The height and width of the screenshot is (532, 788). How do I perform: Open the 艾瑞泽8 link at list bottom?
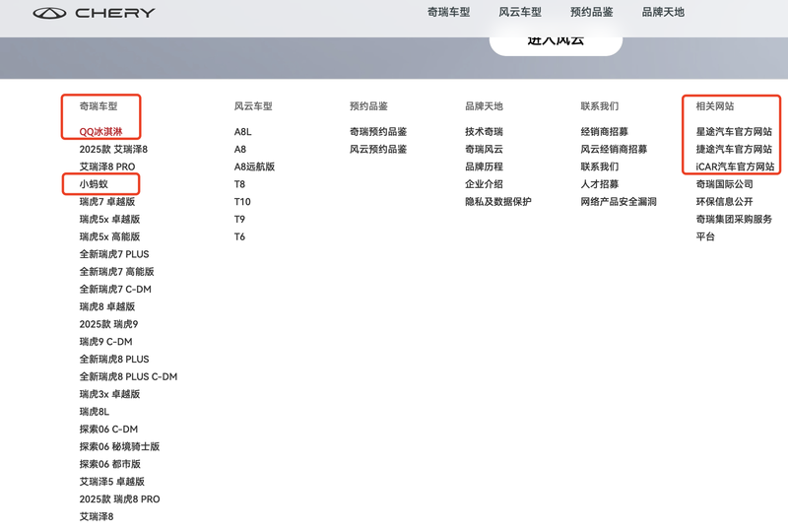click(x=97, y=516)
